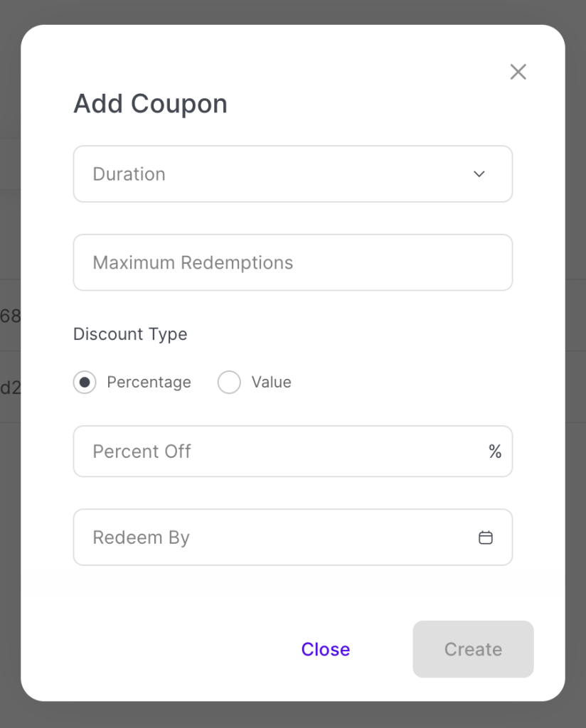Choose the Value radio button
Screen dimensions: 586x728
coord(229,382)
